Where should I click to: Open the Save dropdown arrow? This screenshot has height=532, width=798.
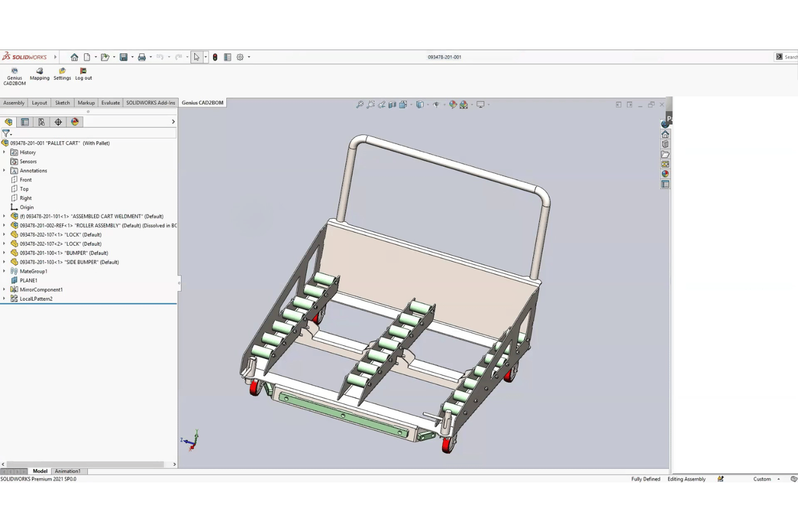(132, 57)
